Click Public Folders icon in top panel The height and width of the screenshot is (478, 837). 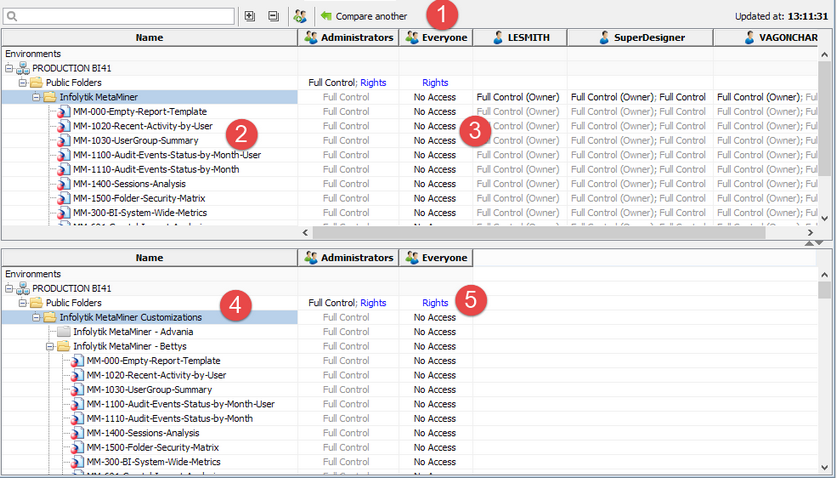pyautogui.click(x=36, y=83)
